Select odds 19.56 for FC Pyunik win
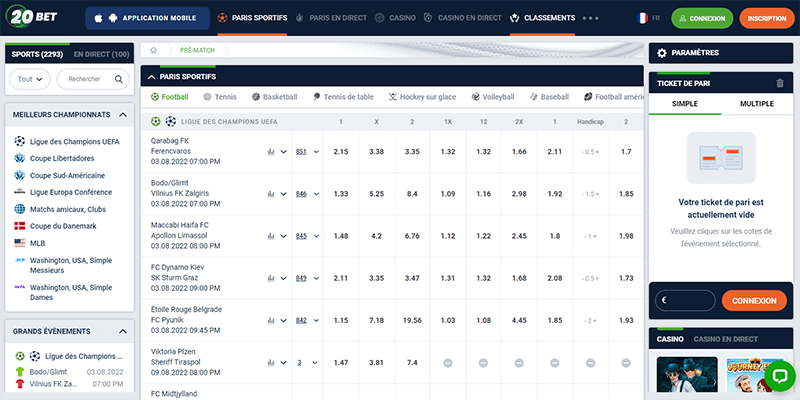This screenshot has width=800, height=400. click(x=412, y=320)
